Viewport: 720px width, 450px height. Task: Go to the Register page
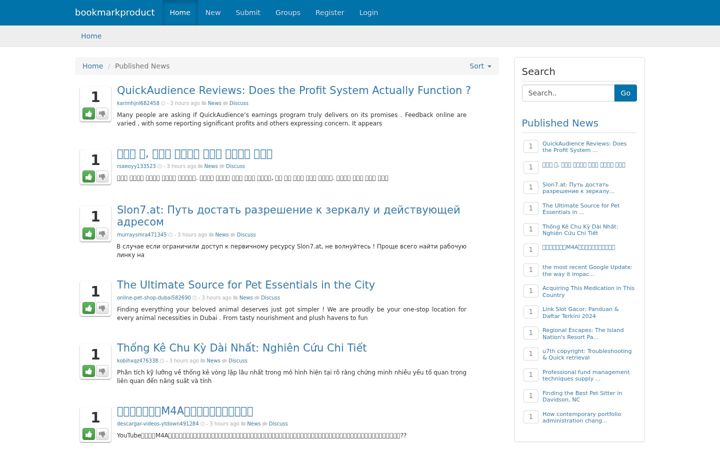(x=330, y=12)
